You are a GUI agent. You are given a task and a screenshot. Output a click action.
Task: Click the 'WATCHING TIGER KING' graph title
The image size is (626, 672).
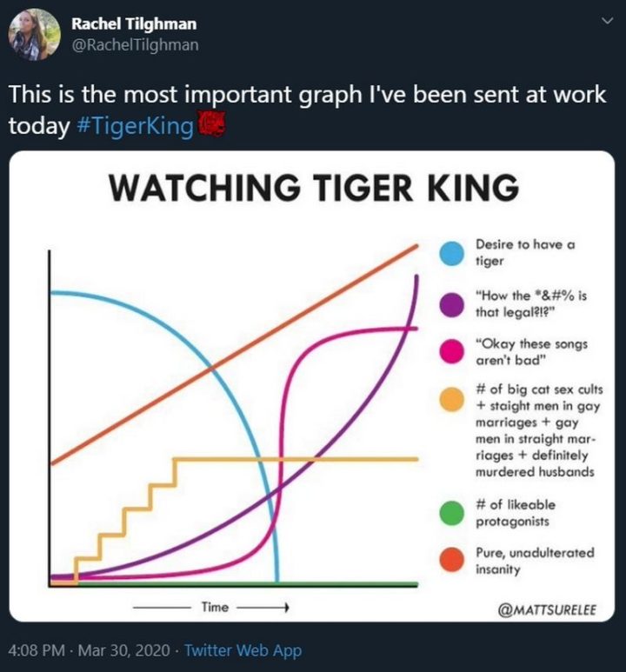(314, 188)
